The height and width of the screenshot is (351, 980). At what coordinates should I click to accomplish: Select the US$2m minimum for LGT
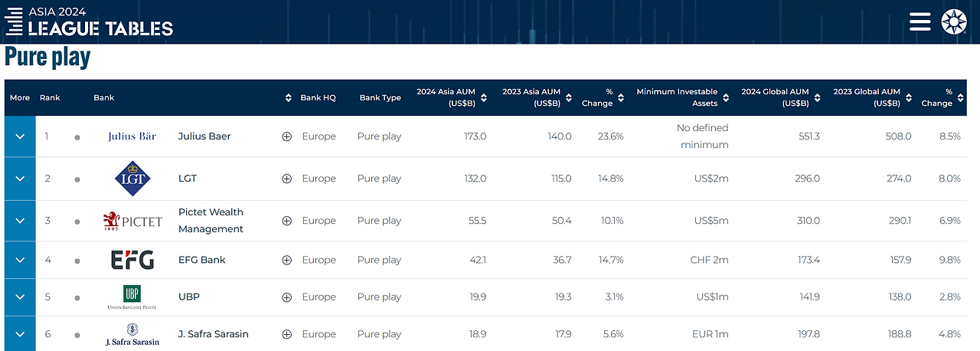pyautogui.click(x=711, y=179)
